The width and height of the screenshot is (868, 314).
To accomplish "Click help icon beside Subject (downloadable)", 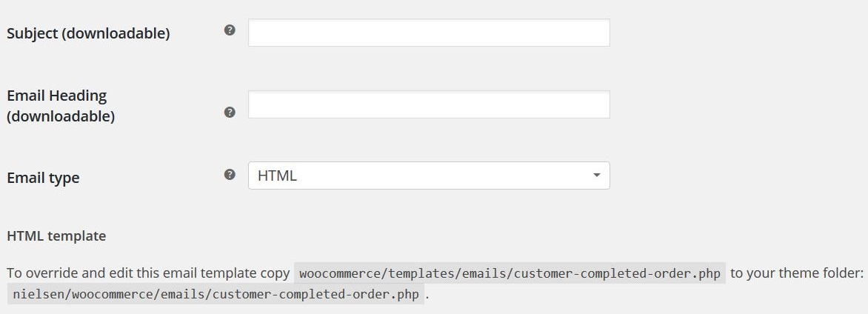I will pyautogui.click(x=230, y=30).
